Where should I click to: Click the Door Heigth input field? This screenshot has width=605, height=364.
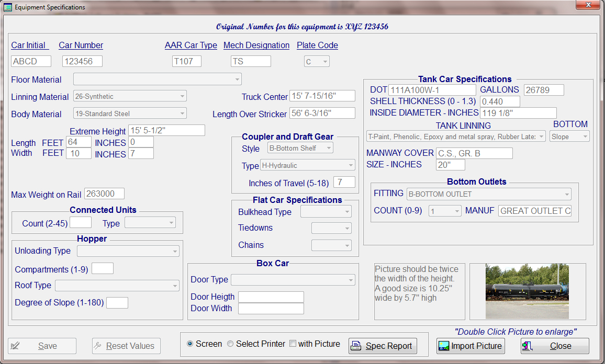pos(271,297)
